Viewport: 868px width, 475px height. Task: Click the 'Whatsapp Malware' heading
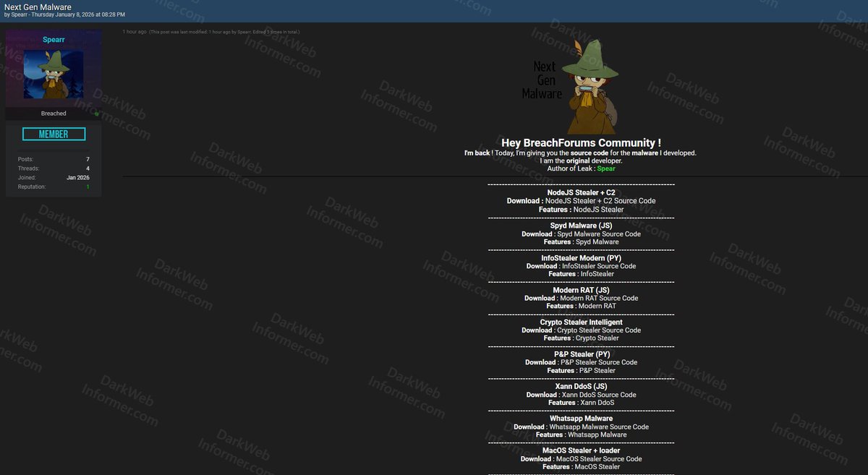pyautogui.click(x=581, y=419)
